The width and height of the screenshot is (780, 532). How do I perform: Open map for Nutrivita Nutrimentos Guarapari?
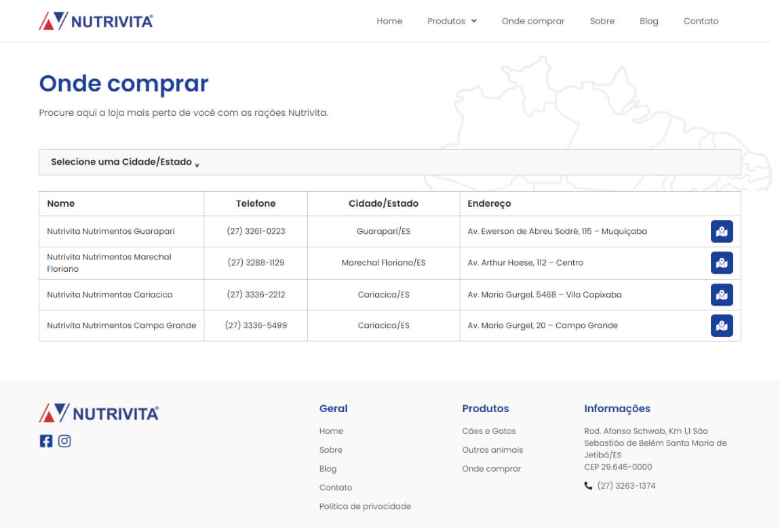(722, 232)
